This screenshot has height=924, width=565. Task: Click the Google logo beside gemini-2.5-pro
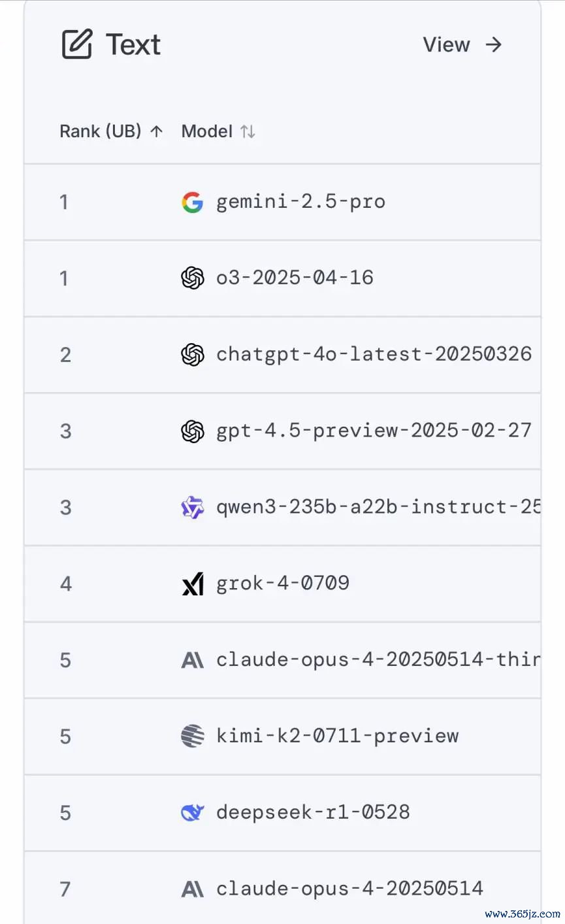192,202
